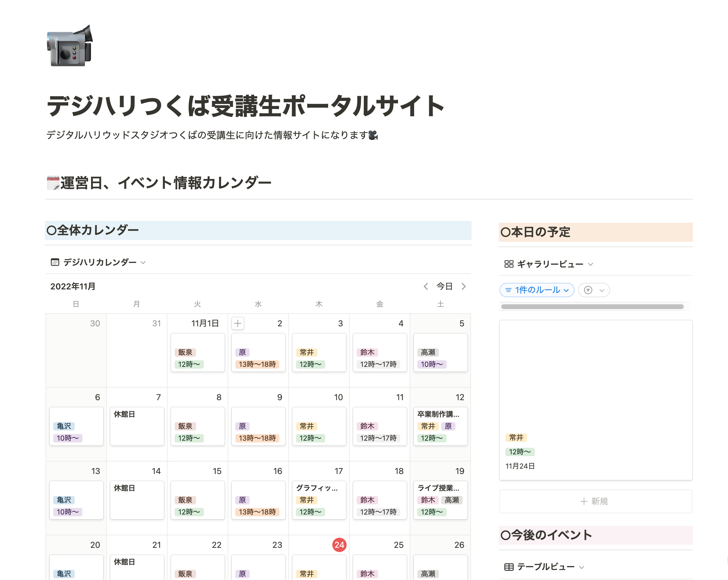Open the グラフィッ… event on November 17
This screenshot has width=728, height=580.
tap(319, 500)
